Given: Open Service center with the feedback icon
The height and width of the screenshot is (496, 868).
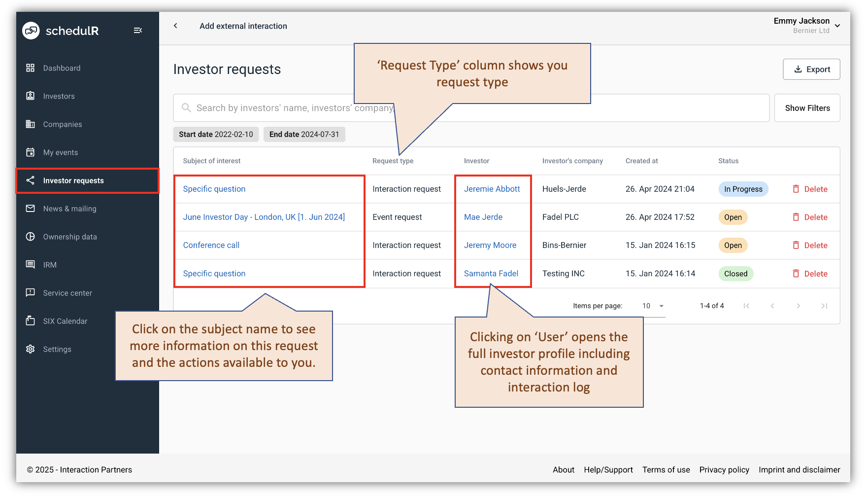Looking at the screenshot, I should click(x=31, y=293).
